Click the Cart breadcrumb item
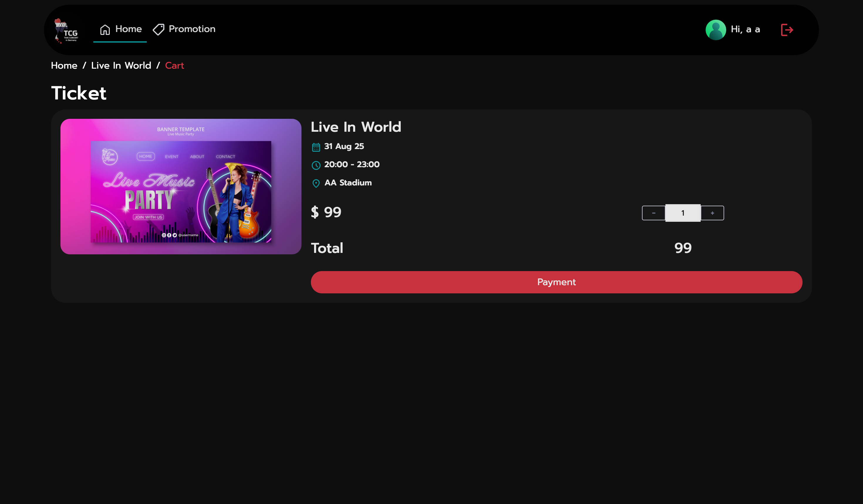The width and height of the screenshot is (863, 504). coord(174,65)
